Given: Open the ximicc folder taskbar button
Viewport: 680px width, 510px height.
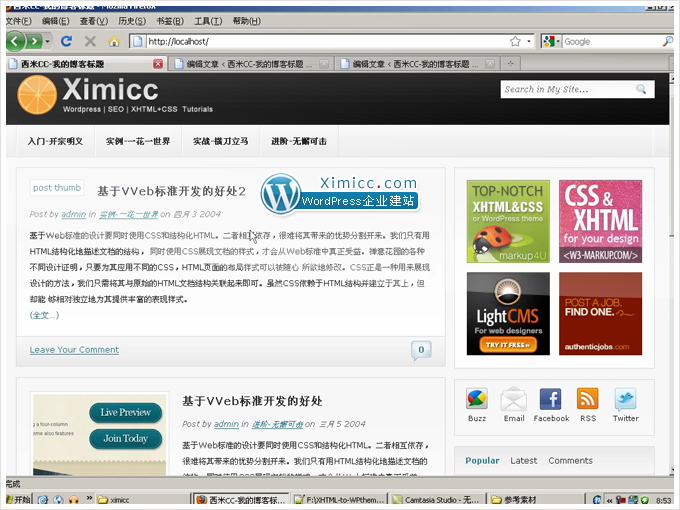Looking at the screenshot, I should (x=143, y=500).
